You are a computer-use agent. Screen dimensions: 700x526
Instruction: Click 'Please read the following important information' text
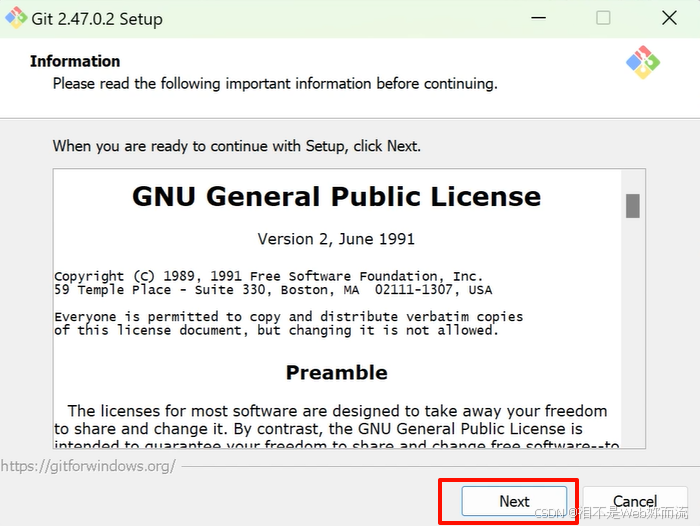[x=275, y=83]
